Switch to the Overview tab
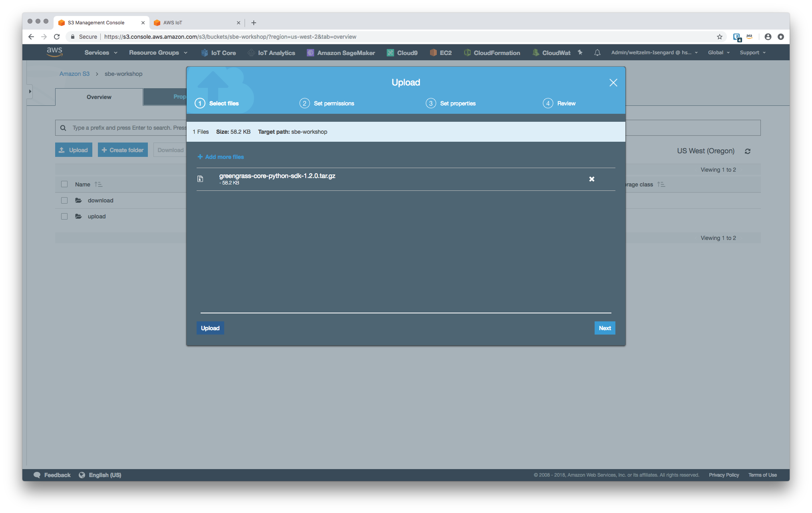This screenshot has height=513, width=812. pyautogui.click(x=99, y=97)
